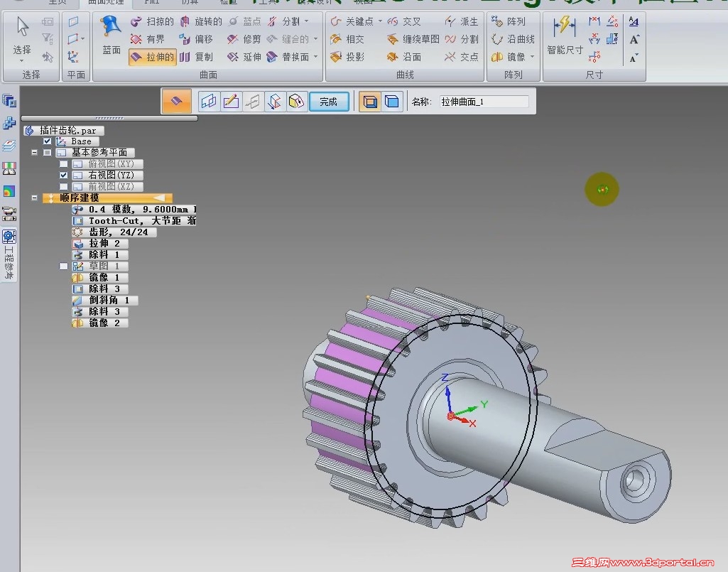Select the Tooth-Cut feature row
The width and height of the screenshot is (728, 572).
click(134, 221)
